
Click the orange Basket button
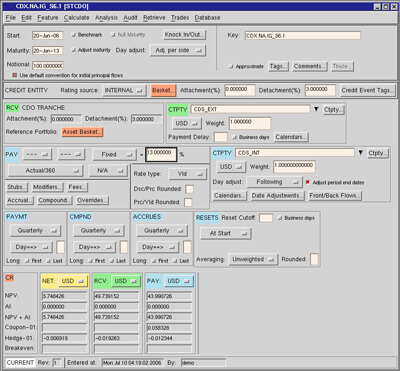click(x=163, y=91)
